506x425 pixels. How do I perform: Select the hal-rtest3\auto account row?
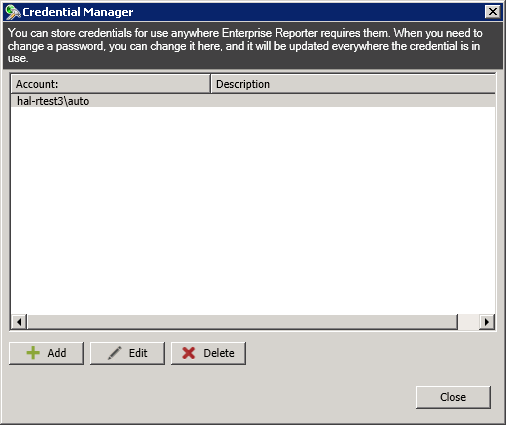click(x=253, y=101)
